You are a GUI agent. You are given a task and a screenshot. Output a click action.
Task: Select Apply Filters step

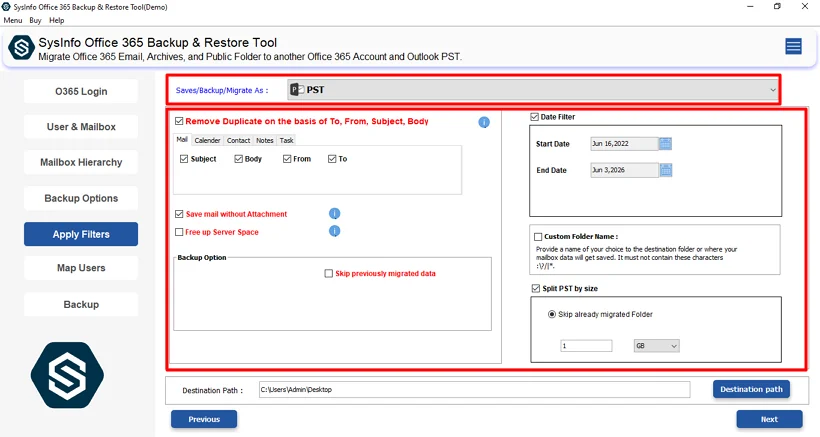point(81,234)
